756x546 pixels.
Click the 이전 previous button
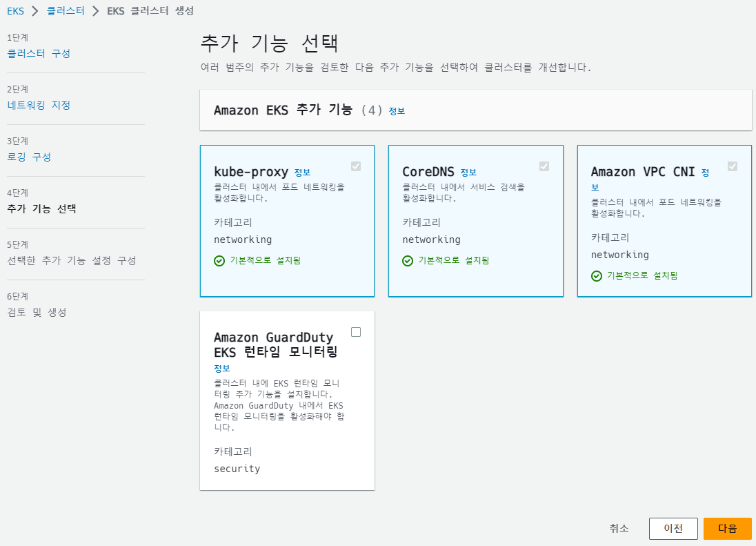click(x=673, y=529)
